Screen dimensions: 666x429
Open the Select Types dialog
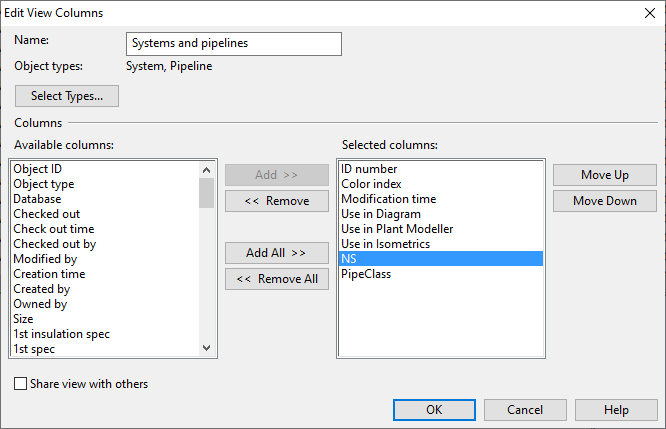[x=67, y=96]
